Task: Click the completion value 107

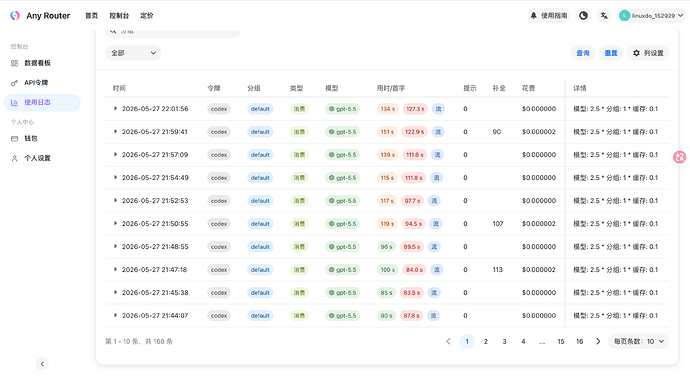Action: 498,224
